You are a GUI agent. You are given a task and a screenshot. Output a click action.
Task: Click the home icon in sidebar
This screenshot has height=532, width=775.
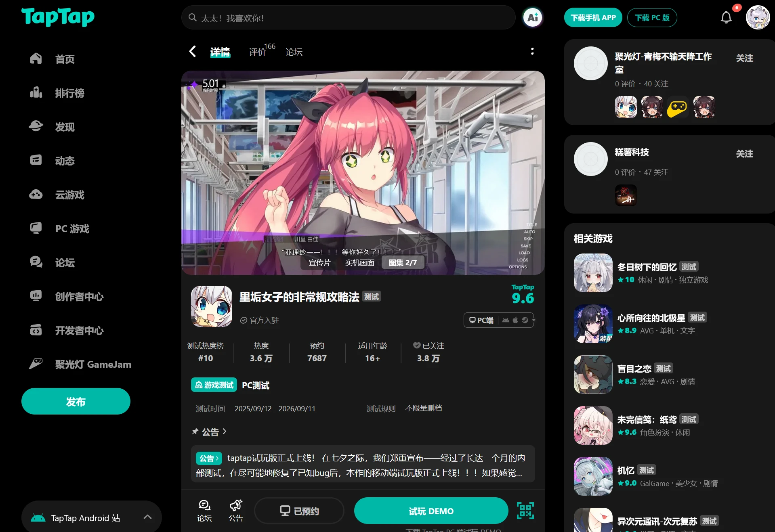[36, 59]
